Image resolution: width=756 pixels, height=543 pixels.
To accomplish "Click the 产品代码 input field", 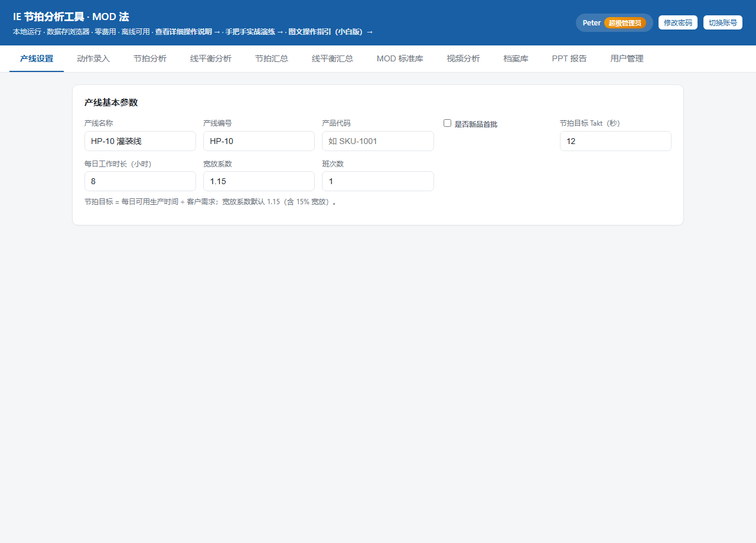I will pos(378,141).
